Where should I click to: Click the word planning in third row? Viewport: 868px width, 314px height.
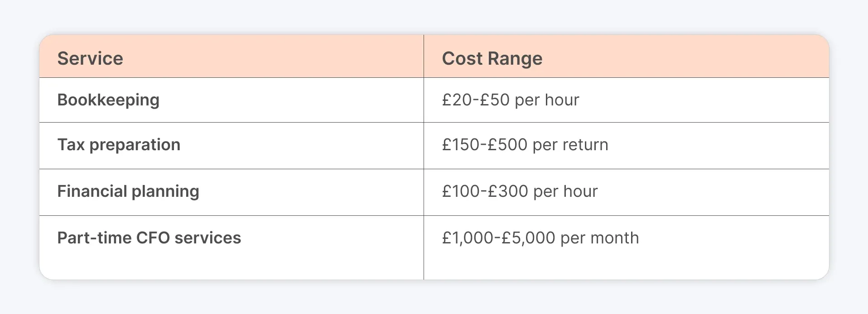click(x=165, y=192)
